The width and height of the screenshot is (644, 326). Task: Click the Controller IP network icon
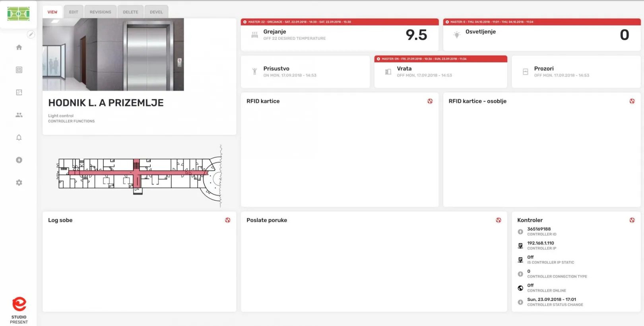pyautogui.click(x=520, y=246)
